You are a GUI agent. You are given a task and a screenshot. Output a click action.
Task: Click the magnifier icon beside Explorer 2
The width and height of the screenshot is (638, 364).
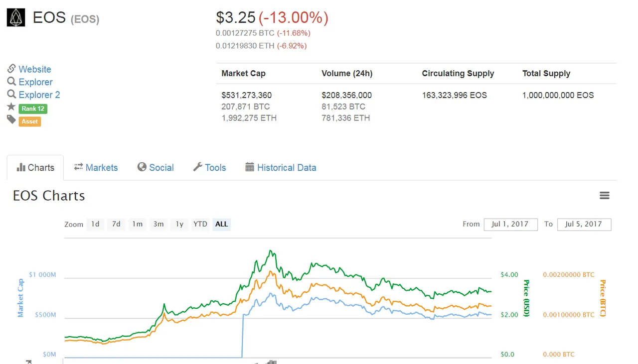(x=11, y=94)
